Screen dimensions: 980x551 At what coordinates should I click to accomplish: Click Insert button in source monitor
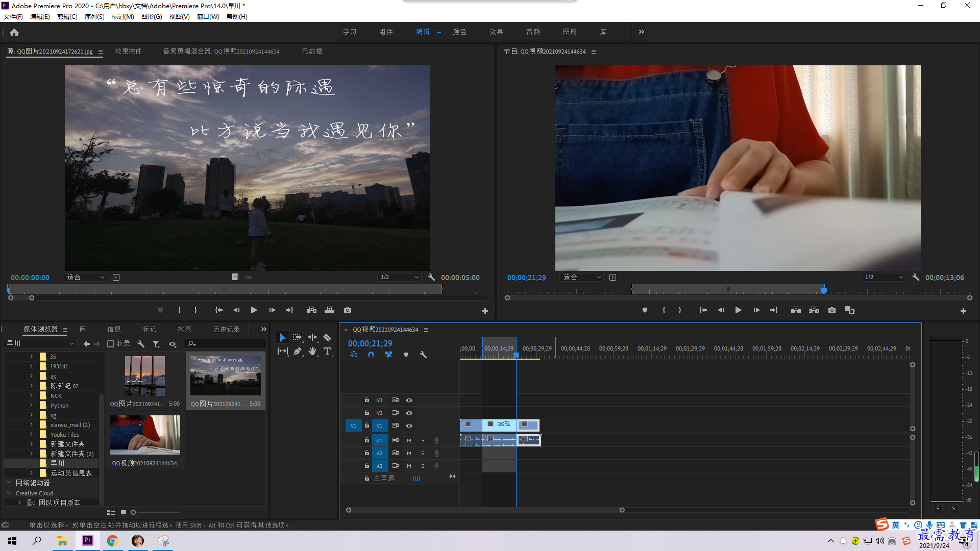pyautogui.click(x=311, y=310)
